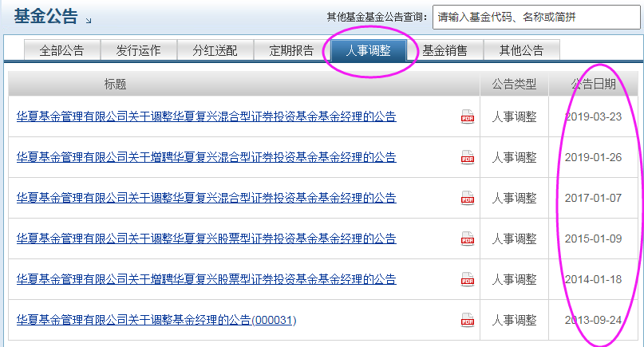Click the date 2019-03-23
644x347 pixels.
(593, 116)
